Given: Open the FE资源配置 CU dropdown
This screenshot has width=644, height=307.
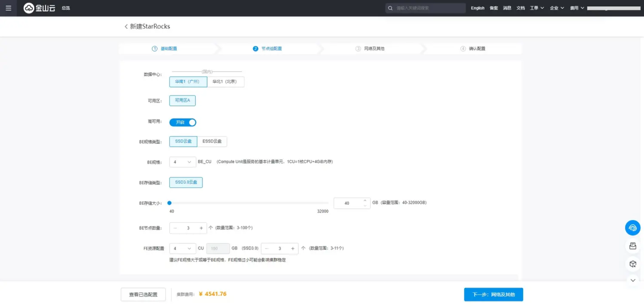Looking at the screenshot, I should click(182, 249).
